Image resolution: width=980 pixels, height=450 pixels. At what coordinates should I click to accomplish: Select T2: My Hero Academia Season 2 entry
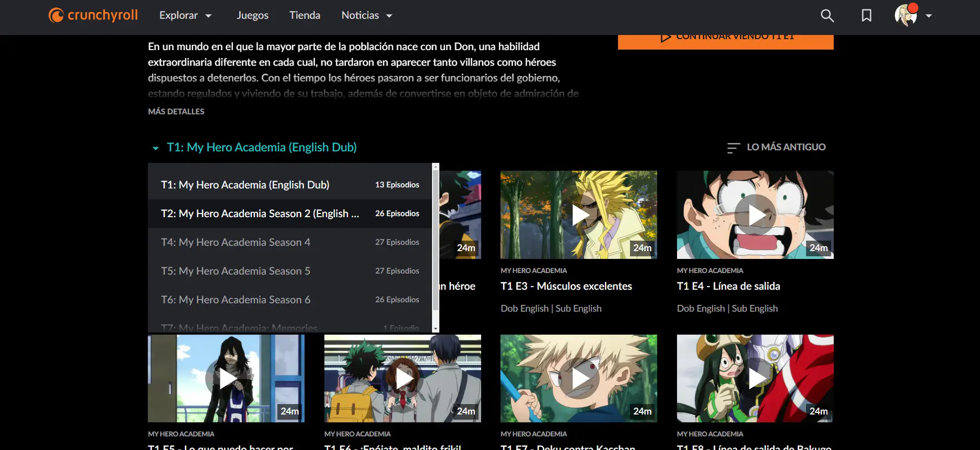pyautogui.click(x=290, y=214)
